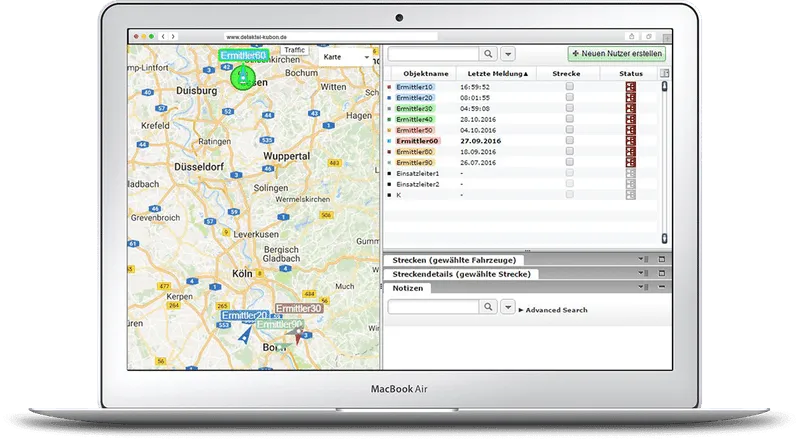Click the object search input field
This screenshot has width=800, height=439.
433,54
